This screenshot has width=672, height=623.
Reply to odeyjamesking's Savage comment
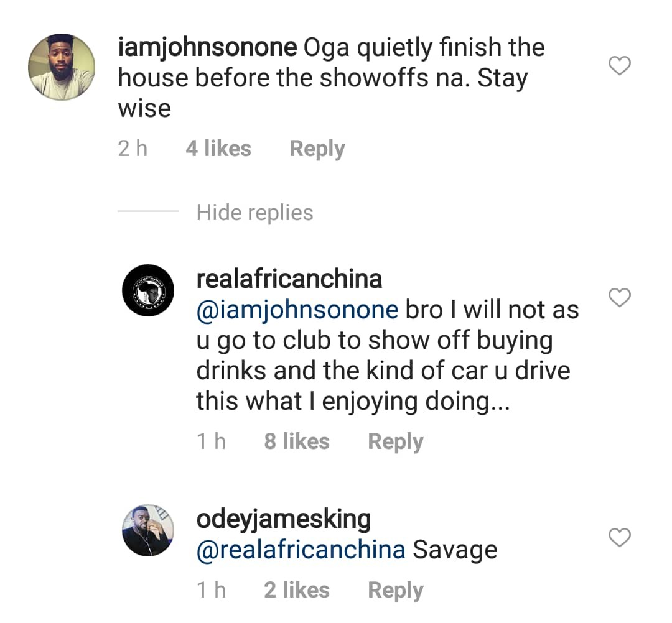[395, 590]
